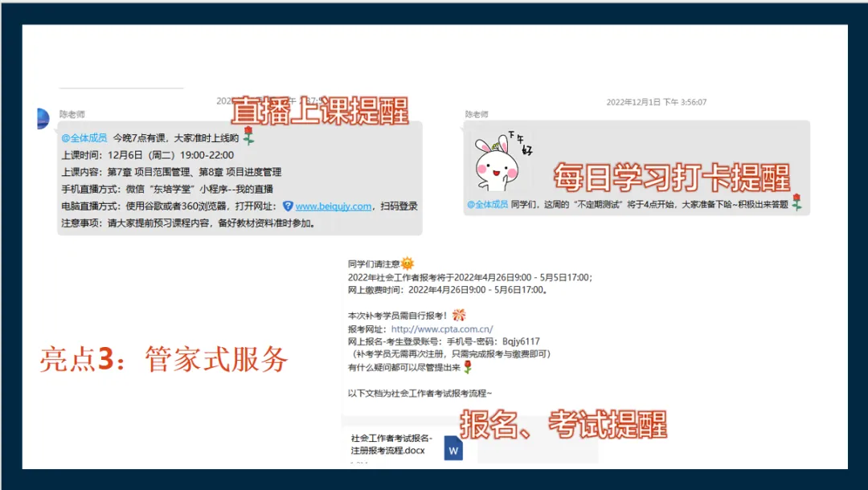Click the line 上课时间：12月6日（周二）19:00-22:00
Image resolution: width=868 pixels, height=490 pixels.
point(147,155)
